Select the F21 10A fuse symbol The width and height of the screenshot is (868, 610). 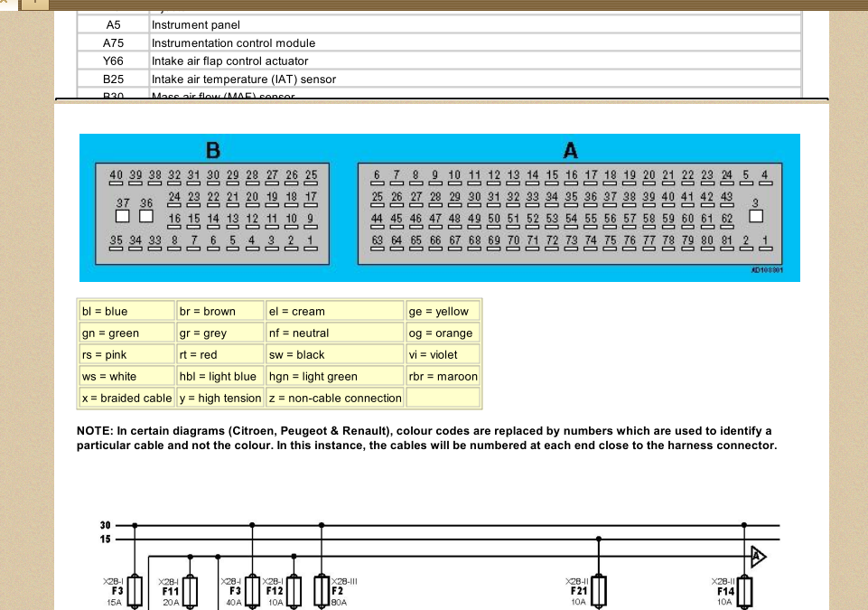599,591
